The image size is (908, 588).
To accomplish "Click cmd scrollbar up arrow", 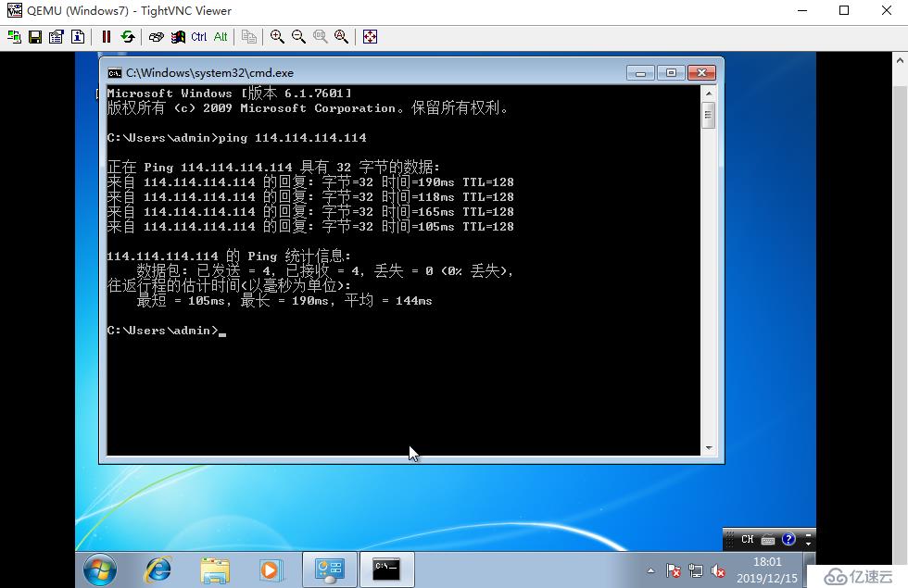I will click(x=709, y=94).
